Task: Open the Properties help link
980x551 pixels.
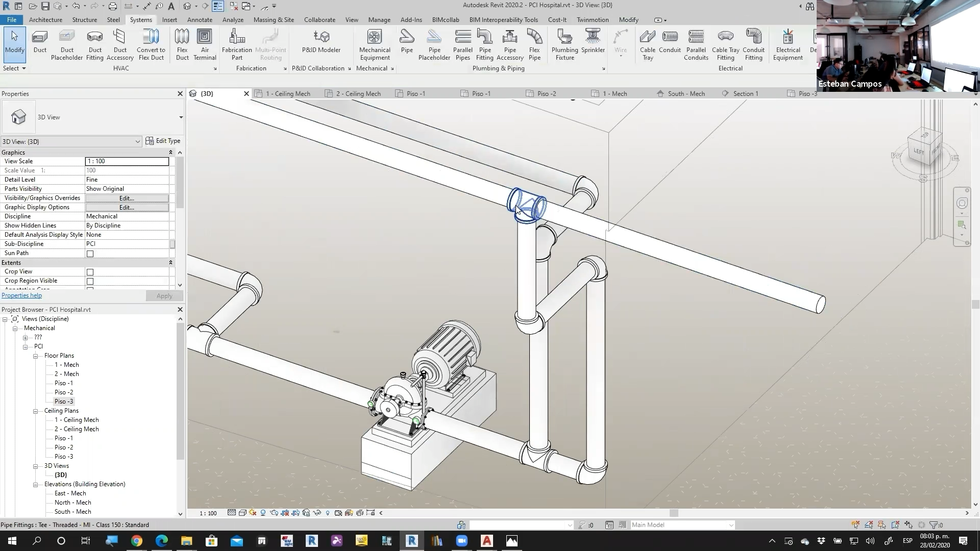Action: (21, 295)
